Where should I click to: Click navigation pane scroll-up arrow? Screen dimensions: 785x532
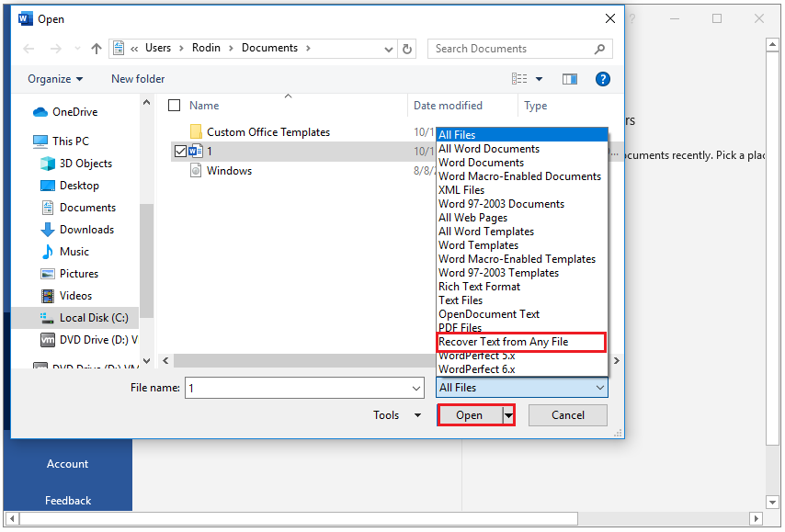[147, 102]
